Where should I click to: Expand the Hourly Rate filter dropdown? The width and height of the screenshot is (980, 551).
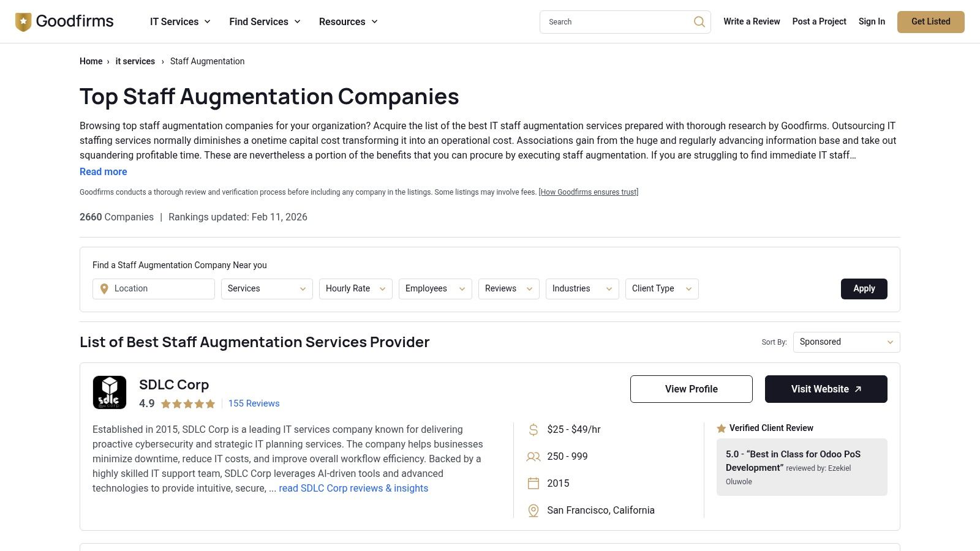pos(355,289)
